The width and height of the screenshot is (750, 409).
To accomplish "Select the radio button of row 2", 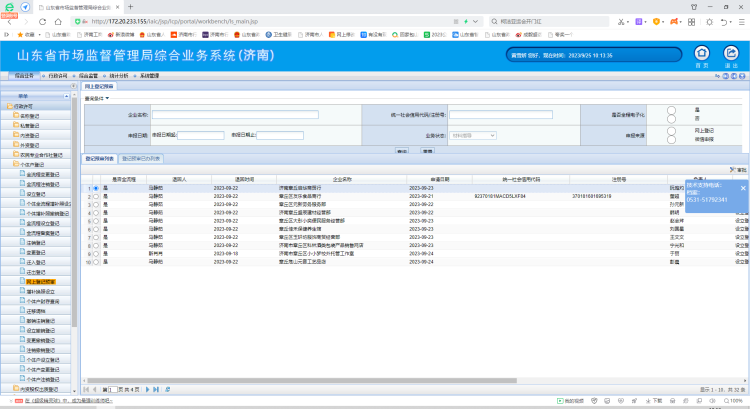I will click(x=95, y=197).
